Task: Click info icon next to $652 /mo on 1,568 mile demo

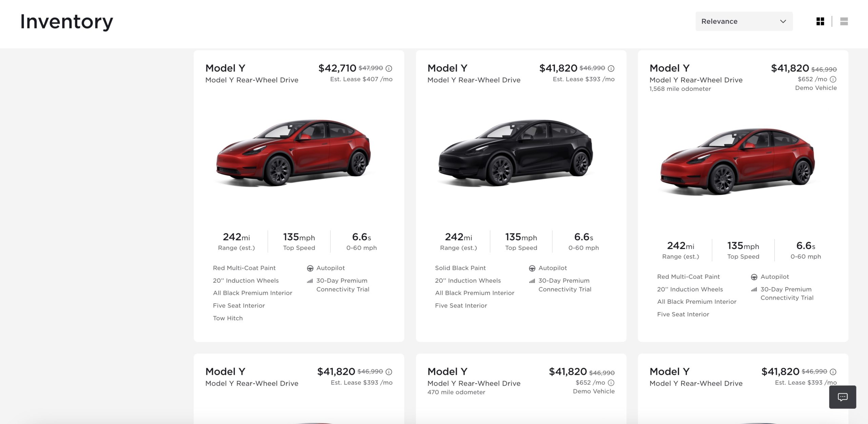Action: tap(833, 79)
